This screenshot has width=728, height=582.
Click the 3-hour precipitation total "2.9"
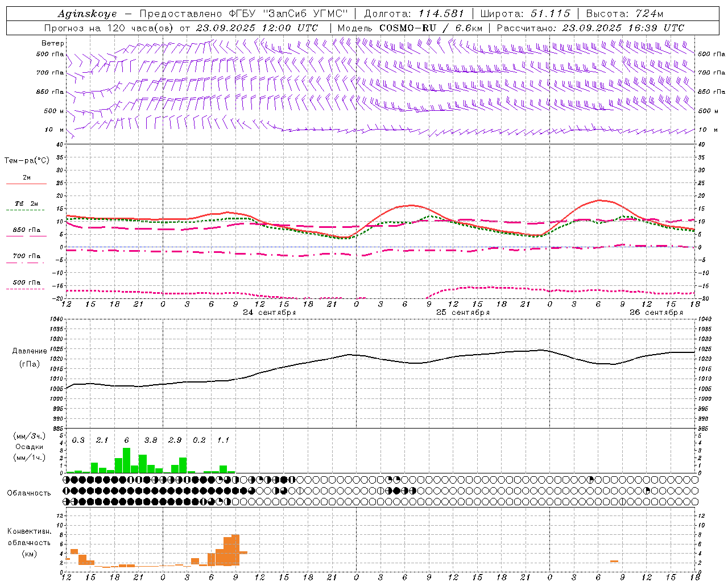(x=175, y=440)
